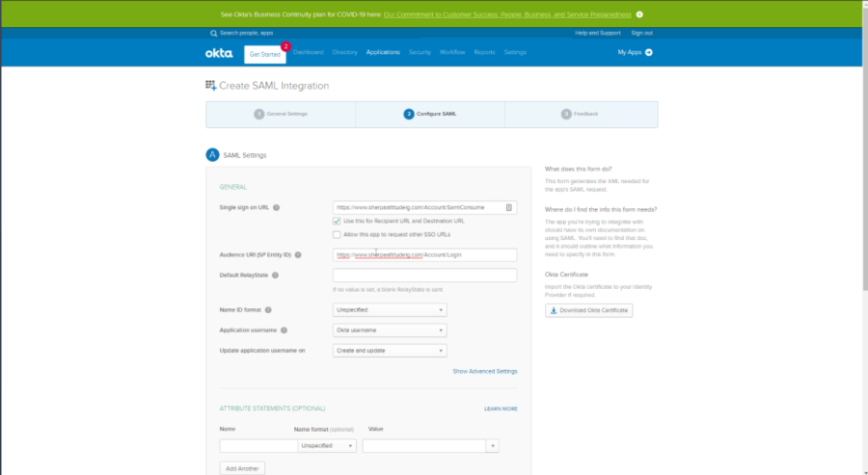Open the Name ID format dropdown
Image resolution: width=868 pixels, height=475 pixels.
point(390,310)
